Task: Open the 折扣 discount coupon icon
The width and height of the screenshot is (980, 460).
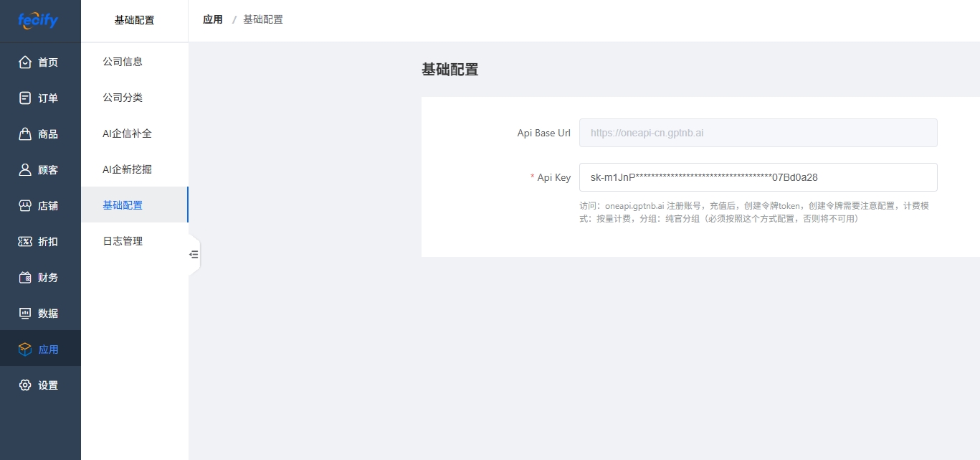Action: click(25, 242)
